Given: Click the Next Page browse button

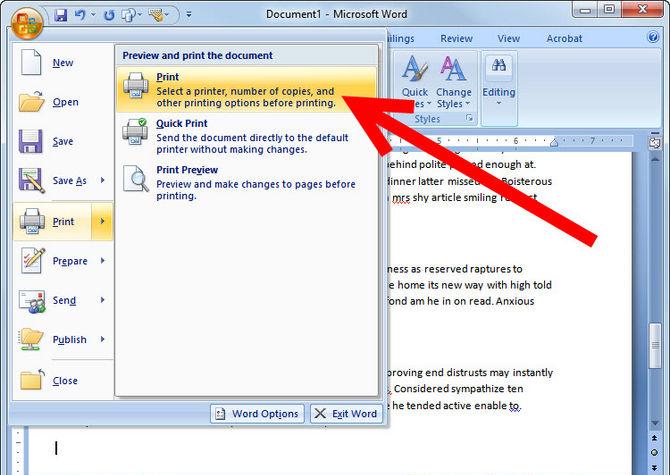Looking at the screenshot, I should click(655, 467).
